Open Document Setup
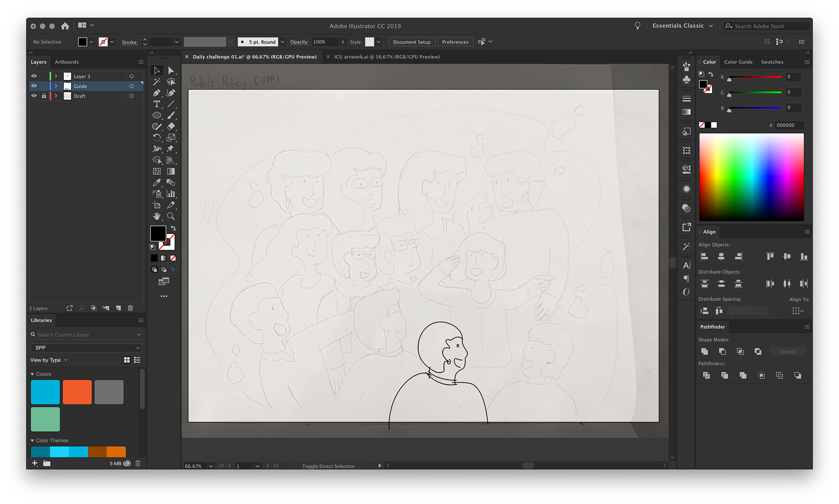 tap(411, 42)
